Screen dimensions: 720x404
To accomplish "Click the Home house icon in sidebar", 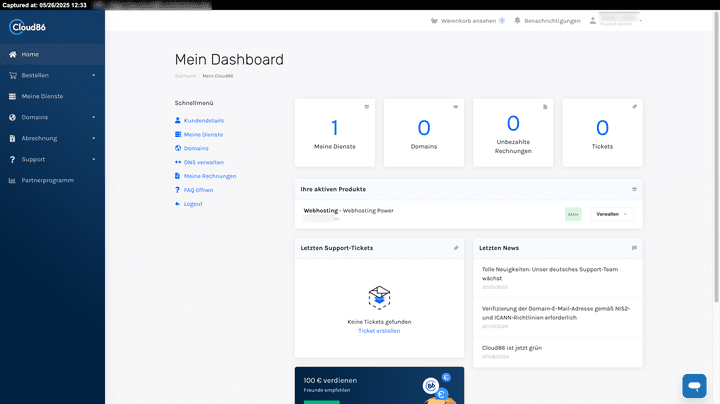I will point(12,54).
